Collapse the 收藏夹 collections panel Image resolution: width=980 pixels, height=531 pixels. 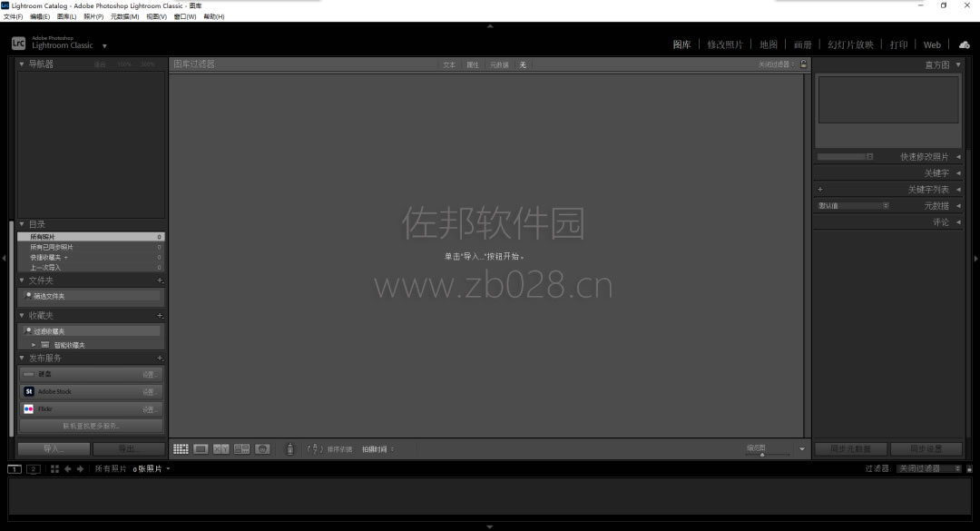pyautogui.click(x=22, y=315)
